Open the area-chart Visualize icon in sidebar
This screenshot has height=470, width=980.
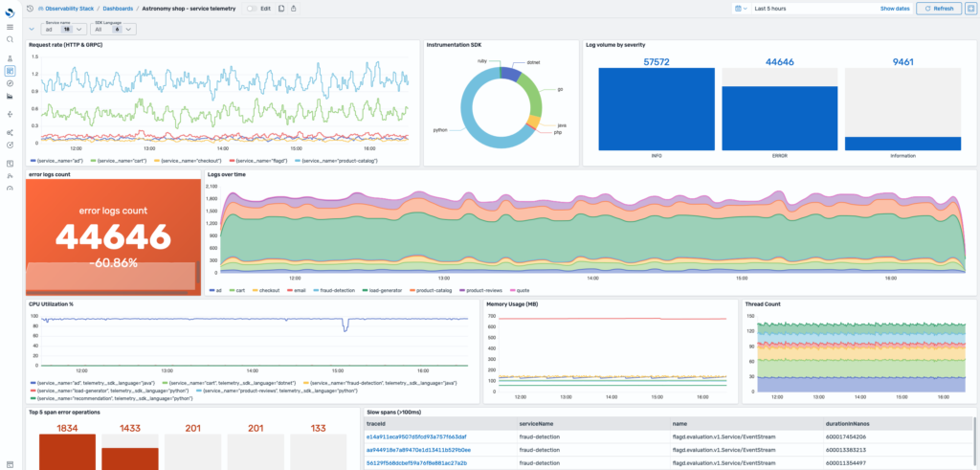point(10,96)
